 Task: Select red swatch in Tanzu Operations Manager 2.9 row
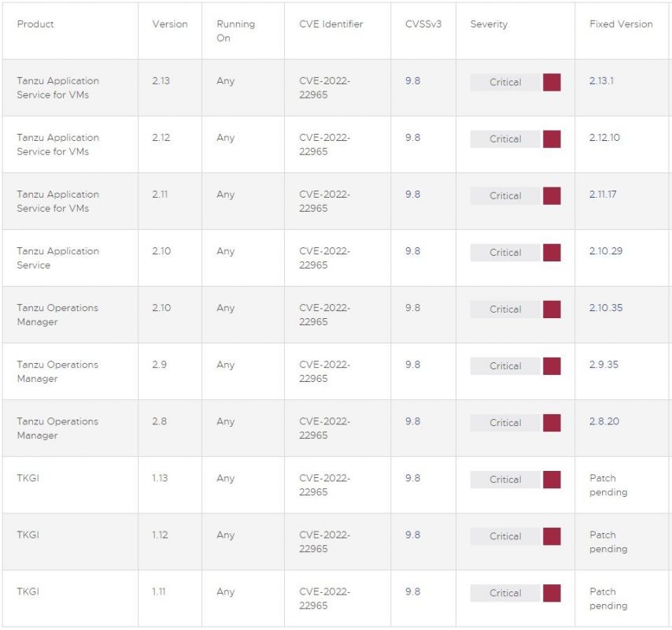(x=552, y=366)
